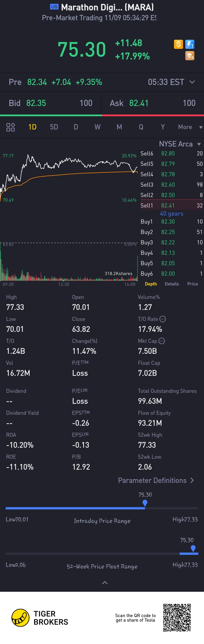Tap the Mkt Cap value 7.50B
The height and width of the screenshot is (644, 204).
pos(147,351)
